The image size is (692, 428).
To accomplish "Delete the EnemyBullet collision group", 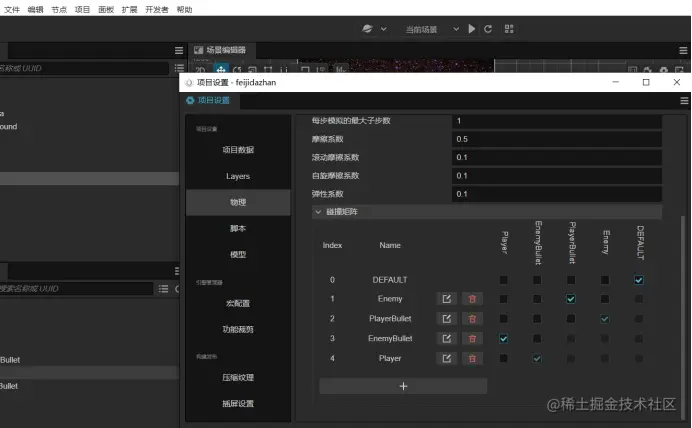I will [x=472, y=338].
